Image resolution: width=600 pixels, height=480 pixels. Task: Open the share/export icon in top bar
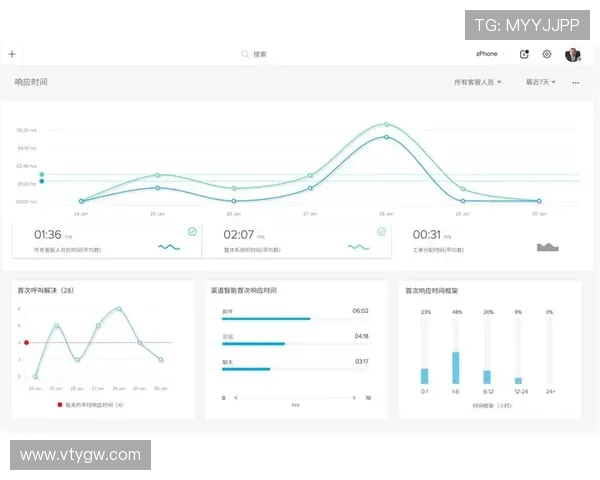525,54
